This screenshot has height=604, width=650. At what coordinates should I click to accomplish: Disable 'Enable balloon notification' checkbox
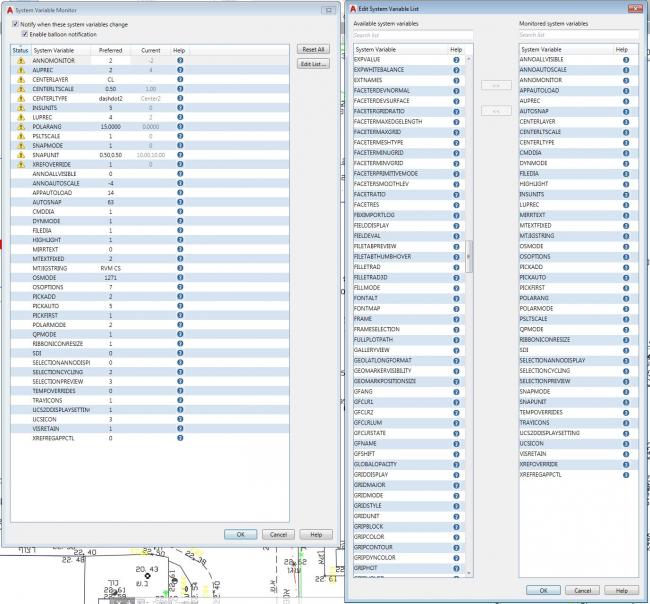point(26,33)
